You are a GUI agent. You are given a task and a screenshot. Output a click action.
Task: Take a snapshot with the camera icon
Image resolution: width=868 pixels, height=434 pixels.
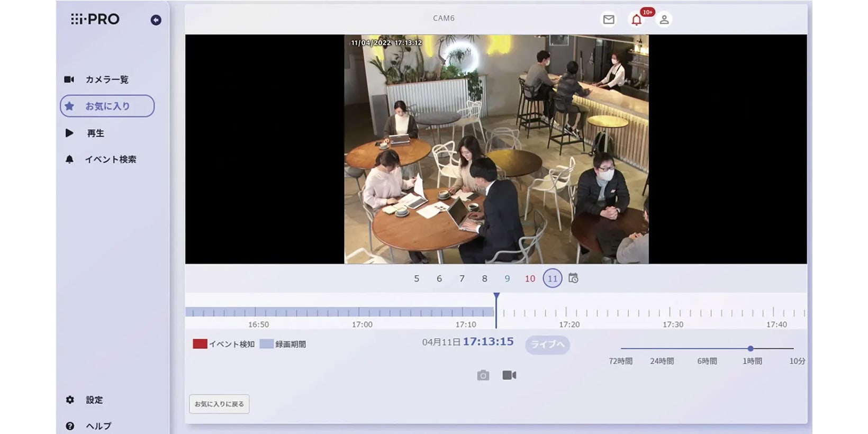[x=483, y=375]
